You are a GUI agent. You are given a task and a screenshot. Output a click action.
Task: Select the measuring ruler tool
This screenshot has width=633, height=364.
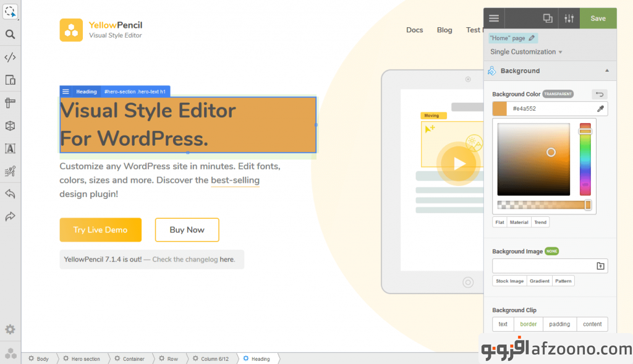click(x=11, y=103)
